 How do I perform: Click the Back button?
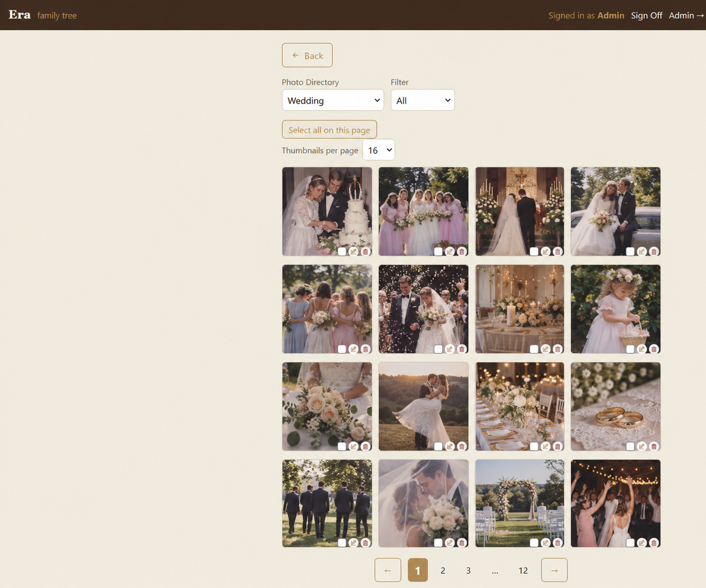pos(307,55)
